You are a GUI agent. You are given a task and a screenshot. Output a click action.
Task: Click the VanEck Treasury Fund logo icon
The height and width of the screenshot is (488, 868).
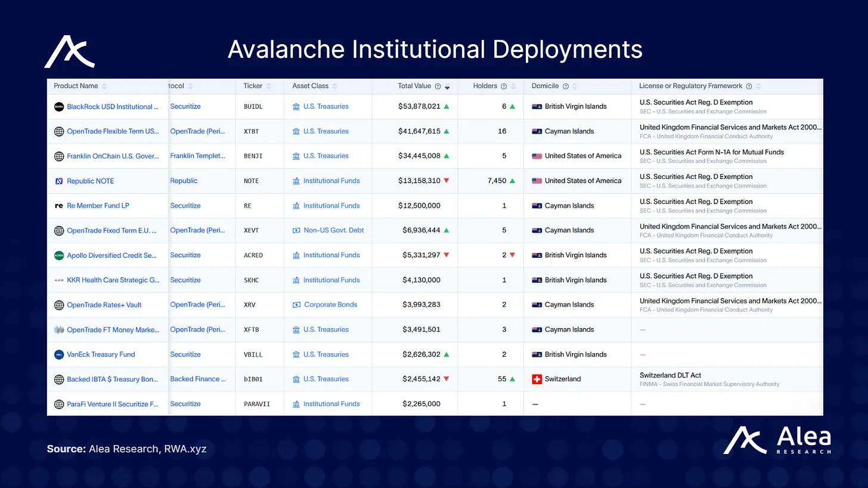pos(59,354)
